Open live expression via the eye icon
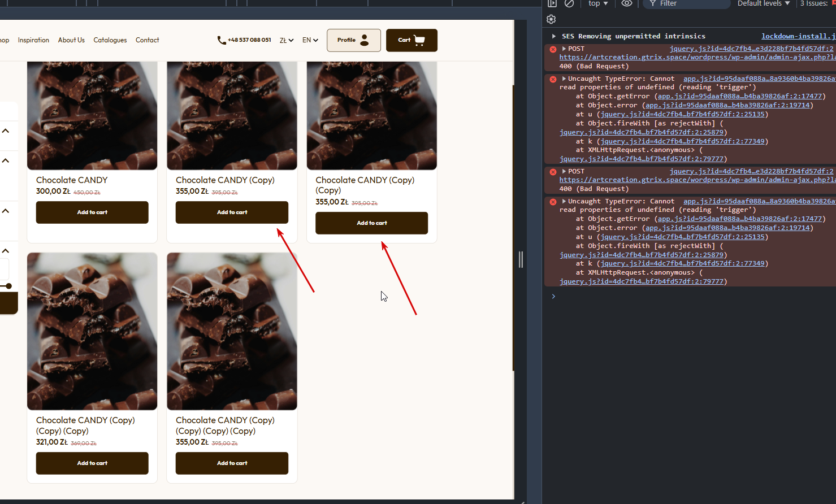The width and height of the screenshot is (836, 504). click(x=627, y=3)
